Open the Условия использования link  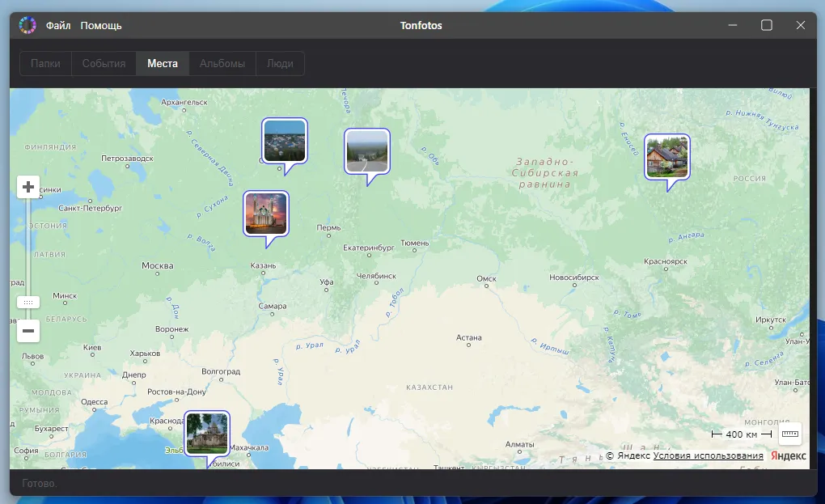(708, 456)
